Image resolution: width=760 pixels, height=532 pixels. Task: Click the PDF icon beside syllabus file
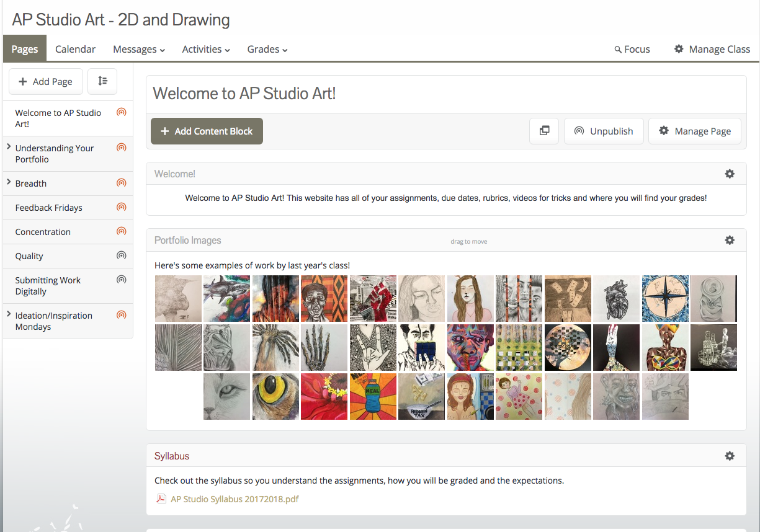161,499
